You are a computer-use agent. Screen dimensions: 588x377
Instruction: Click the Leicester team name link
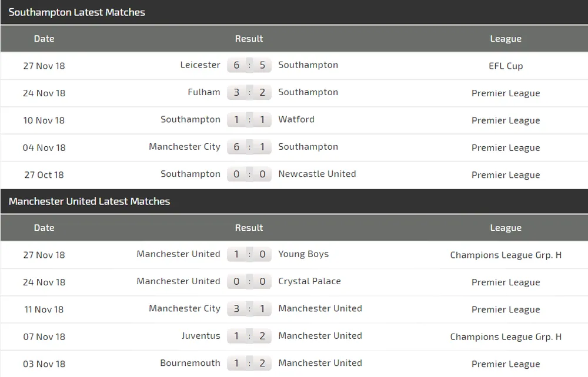pos(200,65)
